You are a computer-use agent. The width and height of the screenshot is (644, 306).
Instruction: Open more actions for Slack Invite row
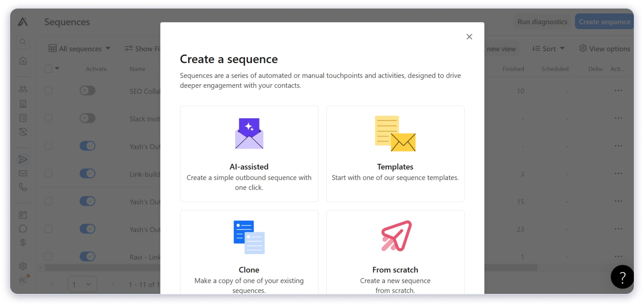618,118
